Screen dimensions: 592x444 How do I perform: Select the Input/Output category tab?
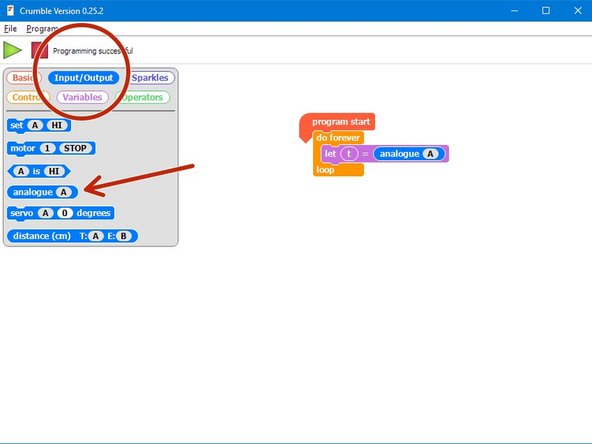(83, 78)
